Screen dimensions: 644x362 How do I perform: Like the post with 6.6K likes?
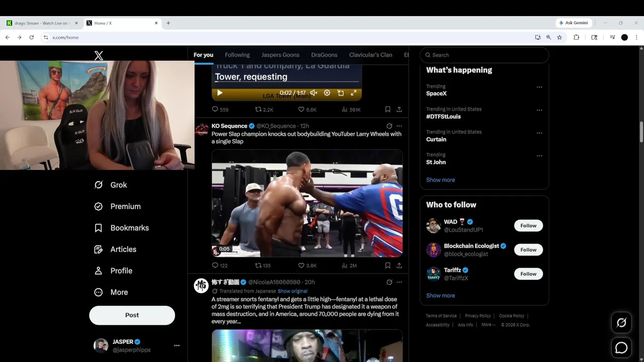tap(307, 109)
